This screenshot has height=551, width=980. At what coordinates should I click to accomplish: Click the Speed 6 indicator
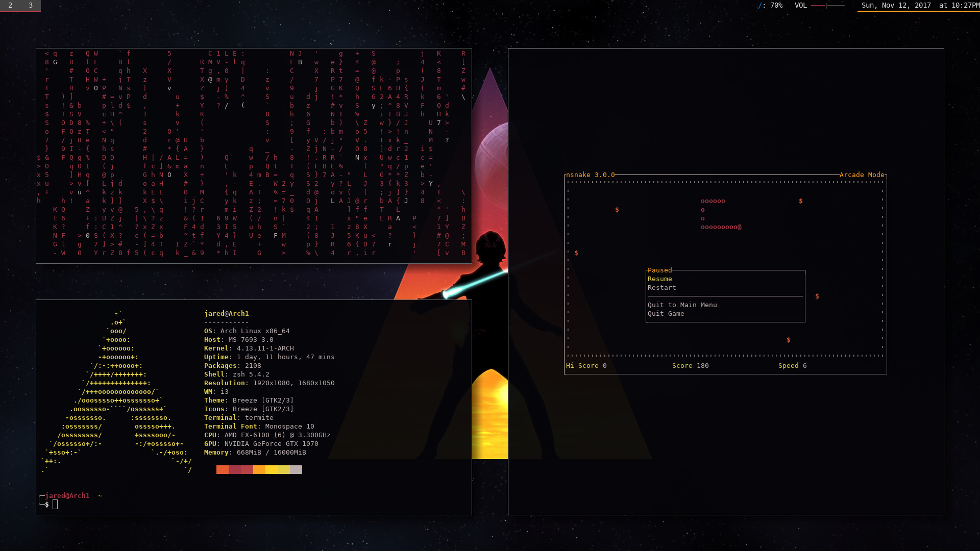click(x=792, y=366)
